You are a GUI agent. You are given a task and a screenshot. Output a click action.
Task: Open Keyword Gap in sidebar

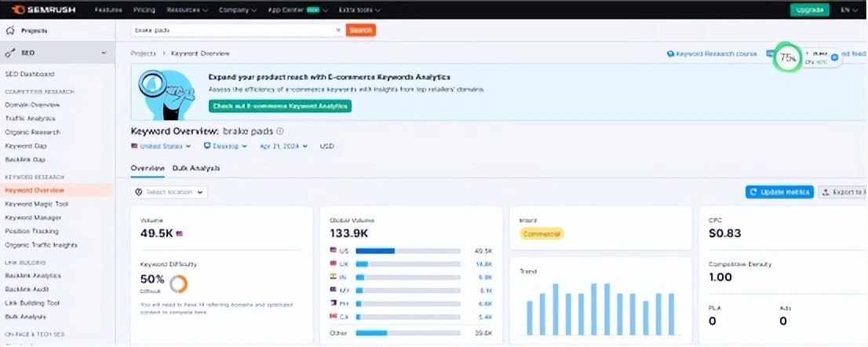[x=25, y=146]
